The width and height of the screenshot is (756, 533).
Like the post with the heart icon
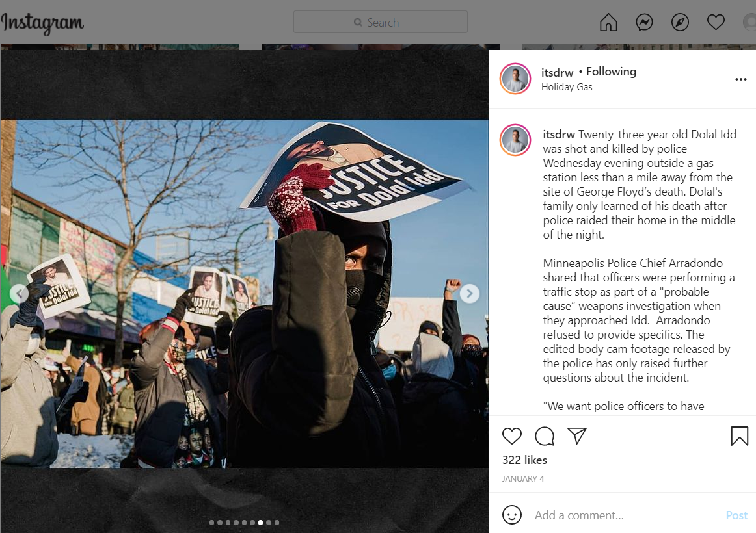(x=511, y=435)
